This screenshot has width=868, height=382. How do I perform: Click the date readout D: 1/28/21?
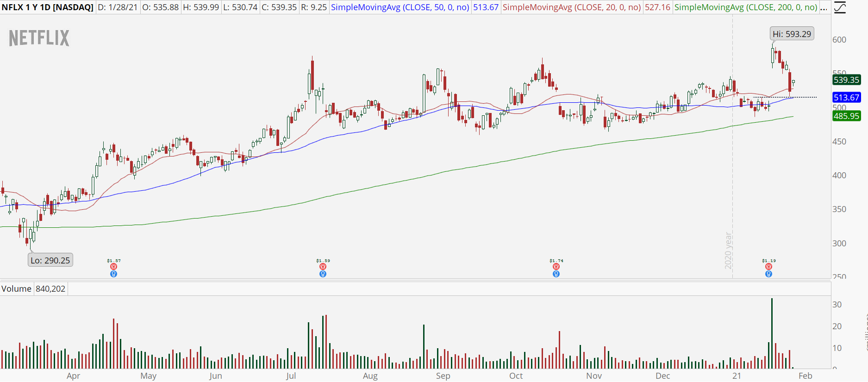pyautogui.click(x=118, y=7)
